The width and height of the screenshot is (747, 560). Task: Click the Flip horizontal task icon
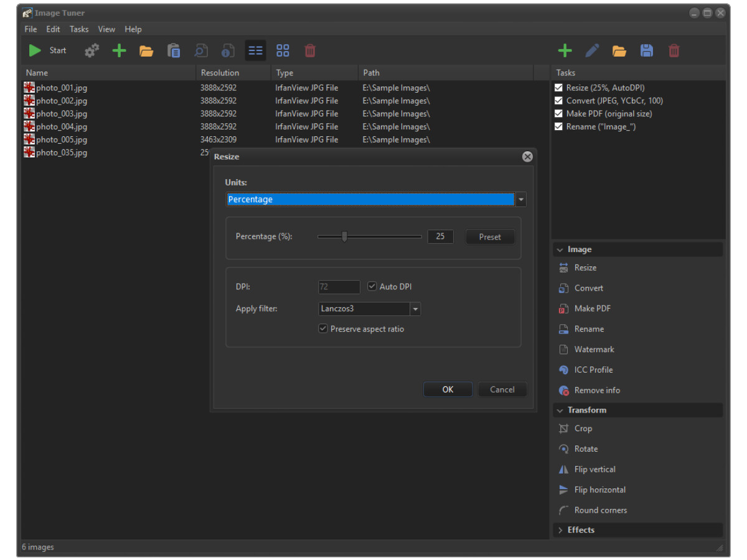tap(564, 490)
